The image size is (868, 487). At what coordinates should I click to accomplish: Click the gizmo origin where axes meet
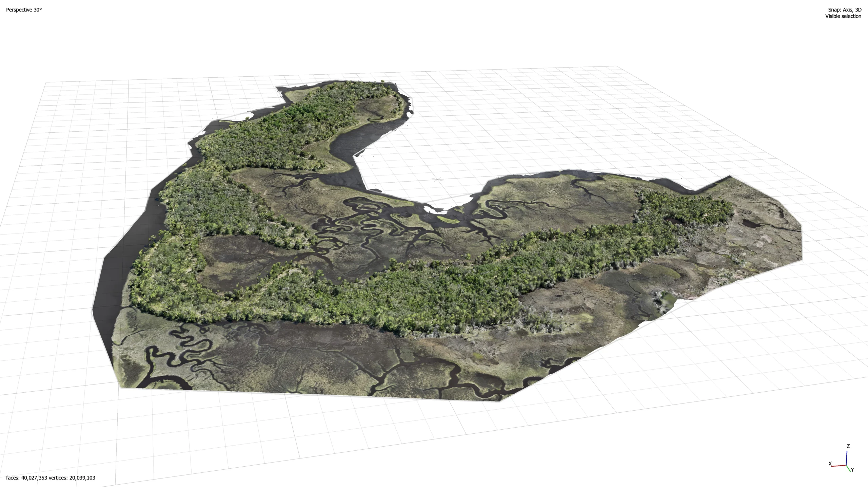(846, 465)
